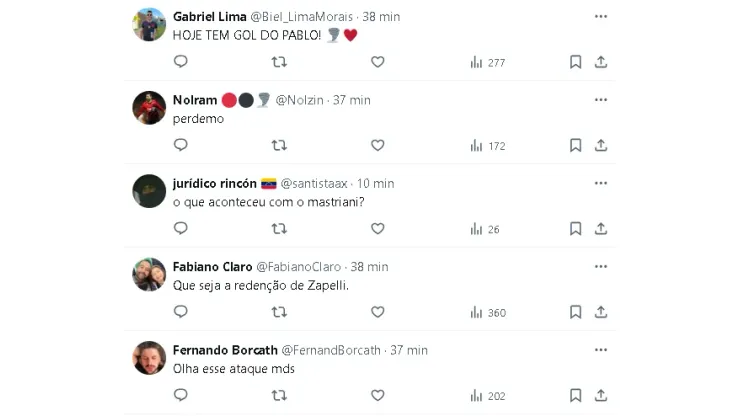Open the @FabianoClaro handle link
The height and width of the screenshot is (416, 740).
tap(299, 267)
